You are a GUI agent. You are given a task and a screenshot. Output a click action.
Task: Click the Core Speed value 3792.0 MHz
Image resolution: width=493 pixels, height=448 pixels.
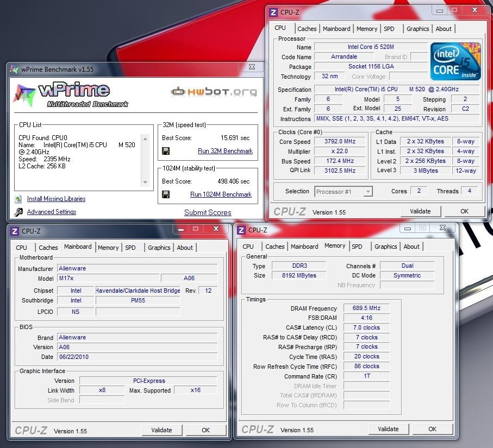340,141
